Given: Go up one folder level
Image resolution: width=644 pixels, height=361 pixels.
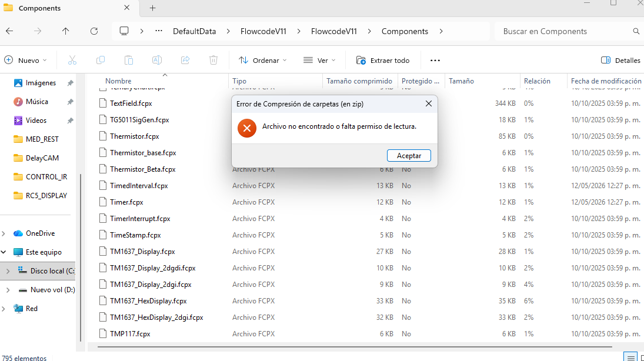Looking at the screenshot, I should point(65,31).
